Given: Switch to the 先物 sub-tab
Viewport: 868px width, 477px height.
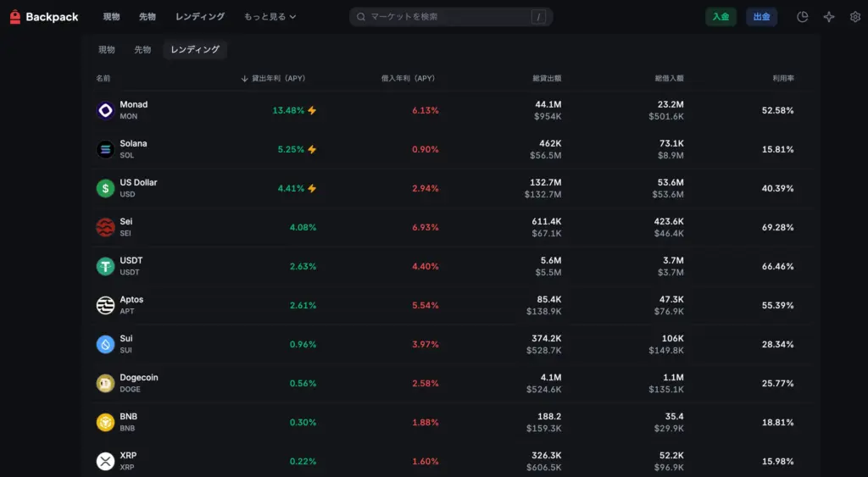Looking at the screenshot, I should (x=142, y=50).
